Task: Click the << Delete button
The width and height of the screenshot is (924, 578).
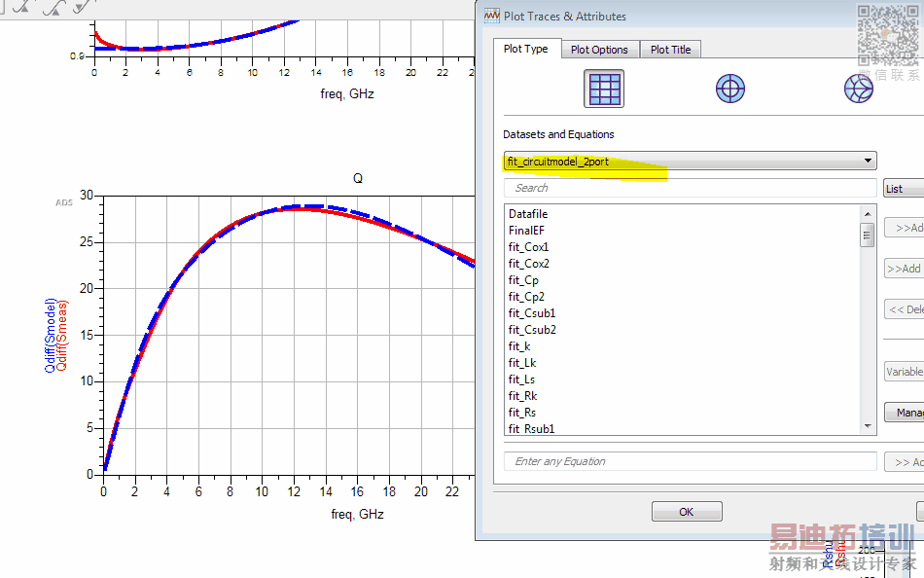Action: coord(904,309)
